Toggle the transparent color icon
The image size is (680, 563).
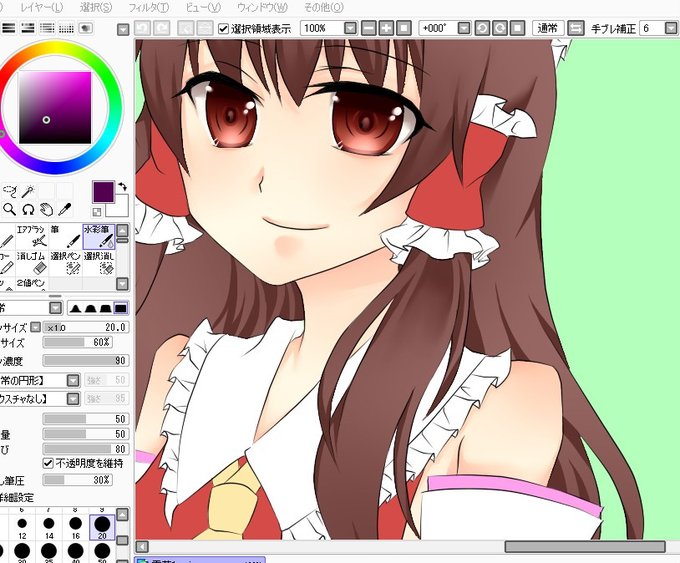pos(97,212)
